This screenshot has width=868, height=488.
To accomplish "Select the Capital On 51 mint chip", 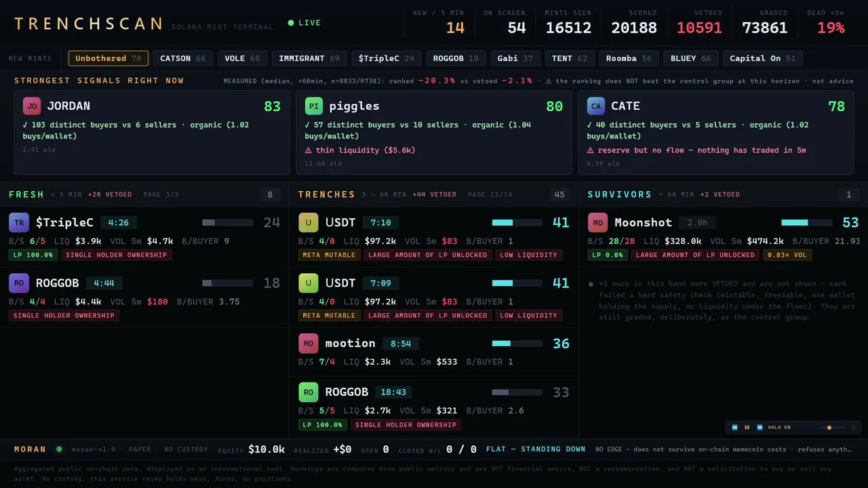I will click(x=763, y=58).
